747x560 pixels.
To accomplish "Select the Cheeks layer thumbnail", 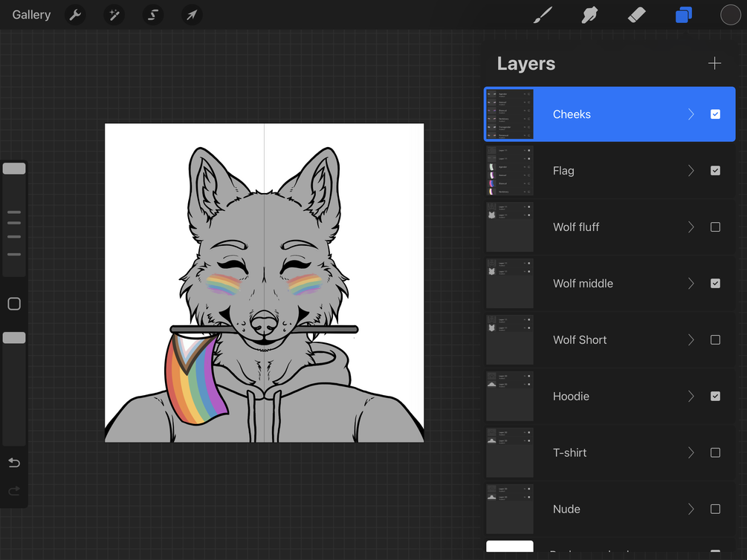I will (509, 114).
